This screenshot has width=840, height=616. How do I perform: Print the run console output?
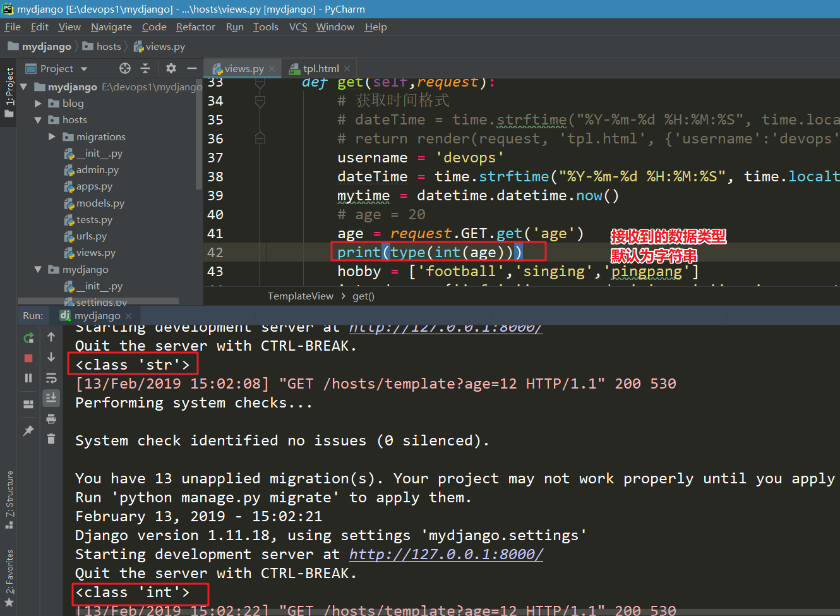point(51,418)
